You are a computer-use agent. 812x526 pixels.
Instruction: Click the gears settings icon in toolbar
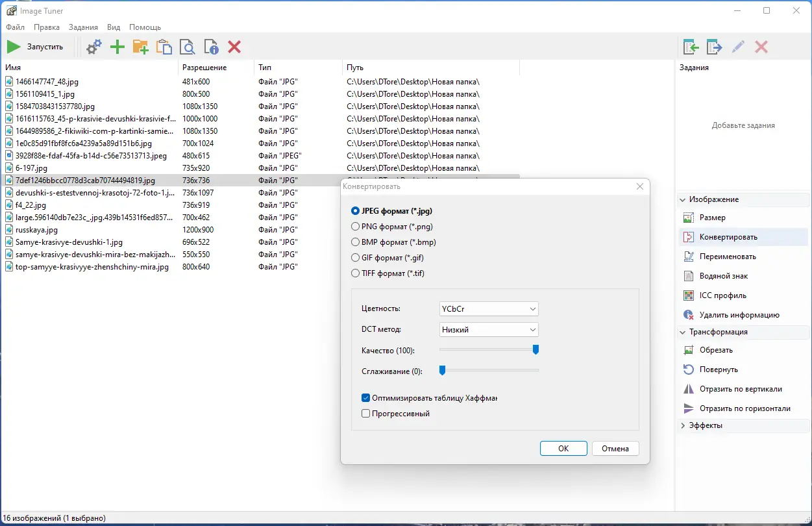click(94, 47)
